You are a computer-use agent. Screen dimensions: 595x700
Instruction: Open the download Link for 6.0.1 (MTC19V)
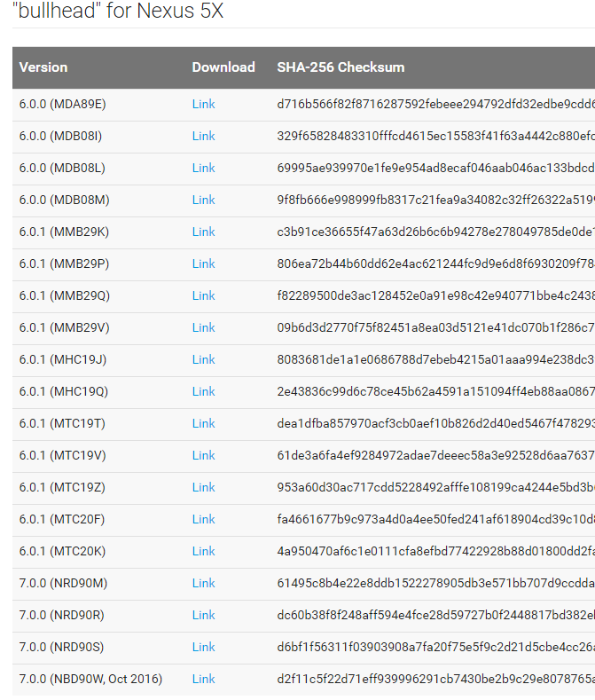point(204,455)
